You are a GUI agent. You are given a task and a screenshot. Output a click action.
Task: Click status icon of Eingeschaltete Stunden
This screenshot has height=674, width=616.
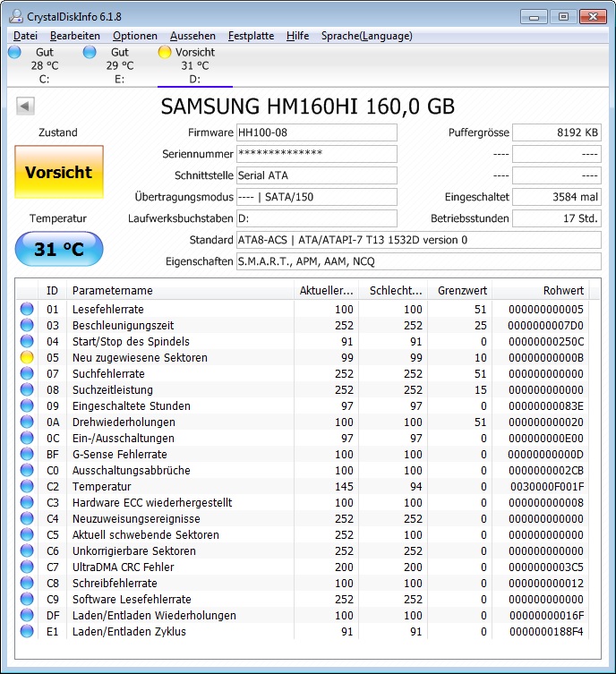[x=27, y=405]
